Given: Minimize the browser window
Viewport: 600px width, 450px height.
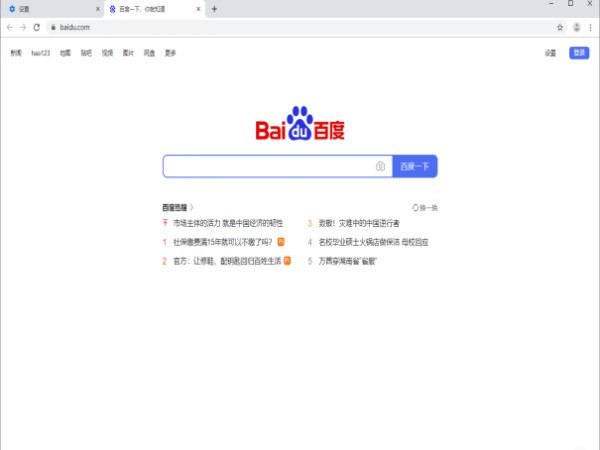Looking at the screenshot, I should [x=551, y=3].
